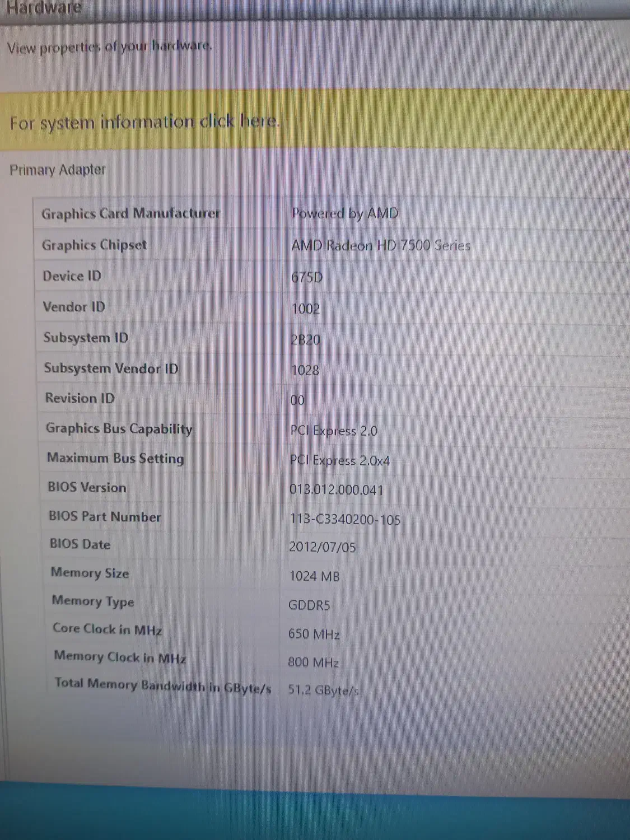
Task: Click 'View properties of your hardware.' text
Action: [x=110, y=46]
